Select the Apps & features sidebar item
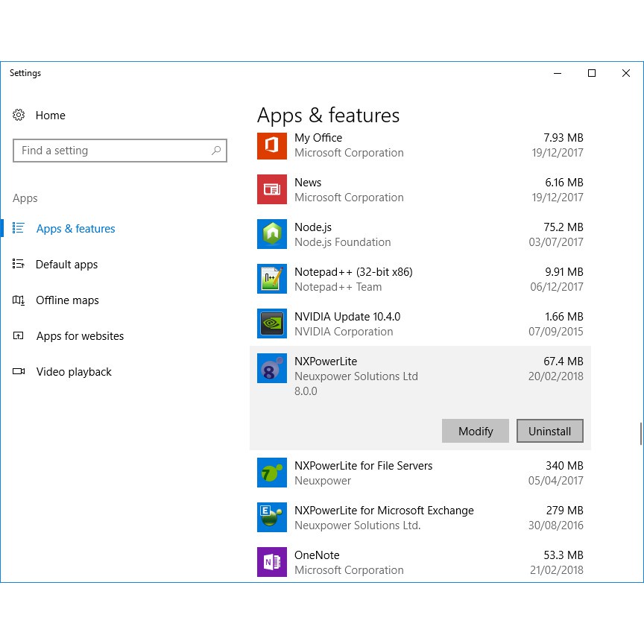The width and height of the screenshot is (644, 644). pyautogui.click(x=75, y=229)
